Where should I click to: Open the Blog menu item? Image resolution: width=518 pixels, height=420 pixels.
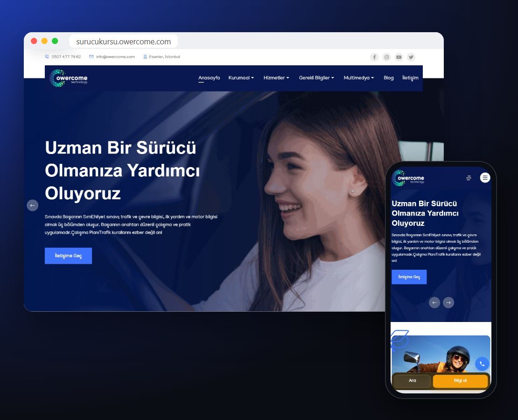(388, 78)
